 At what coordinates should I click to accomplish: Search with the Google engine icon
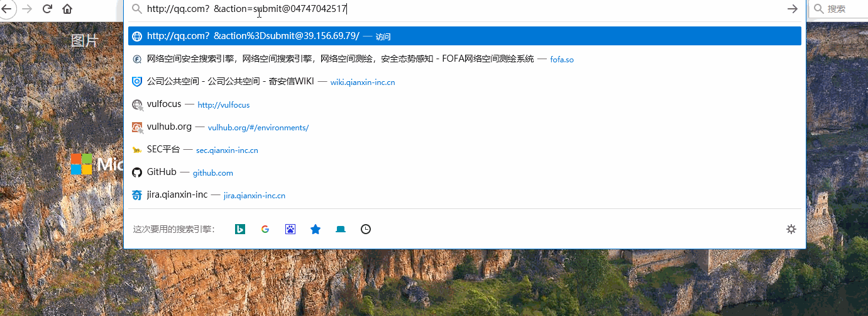265,229
